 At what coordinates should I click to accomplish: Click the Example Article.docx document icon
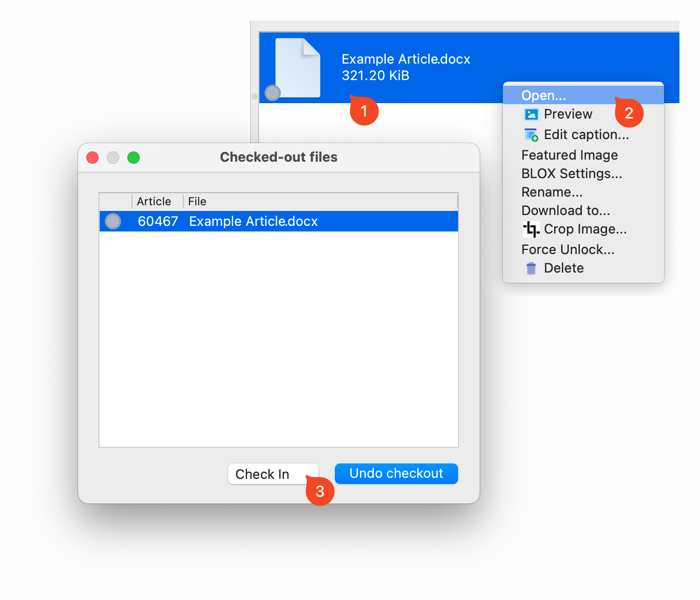pyautogui.click(x=298, y=67)
